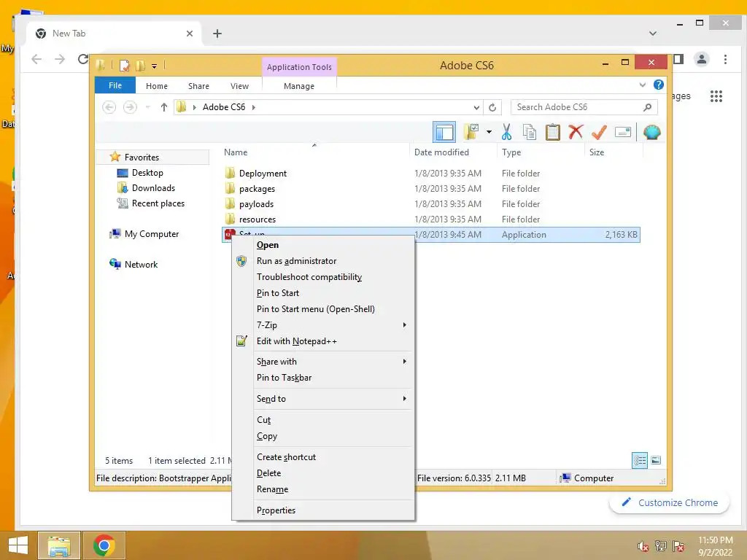
Task: Click the email envelope toolbar icon
Action: pyautogui.click(x=623, y=132)
